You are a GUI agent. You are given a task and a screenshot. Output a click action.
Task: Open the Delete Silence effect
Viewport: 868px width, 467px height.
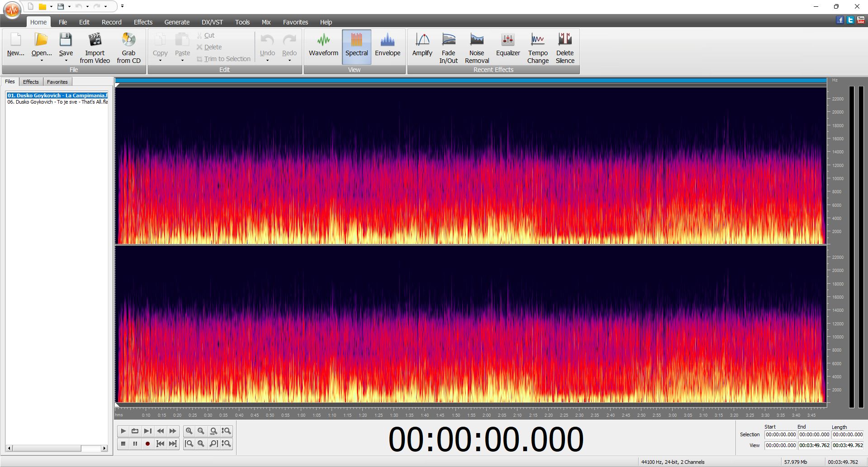coord(565,48)
